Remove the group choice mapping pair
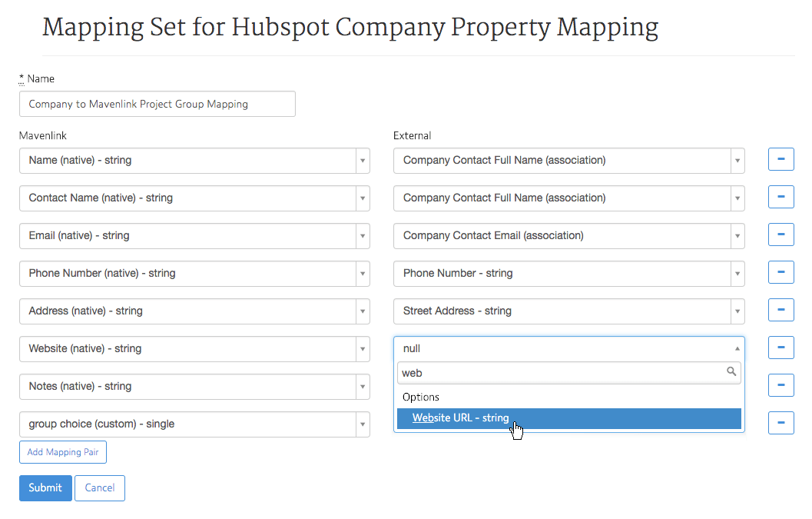Viewport: 812px width, 519px height. click(781, 423)
